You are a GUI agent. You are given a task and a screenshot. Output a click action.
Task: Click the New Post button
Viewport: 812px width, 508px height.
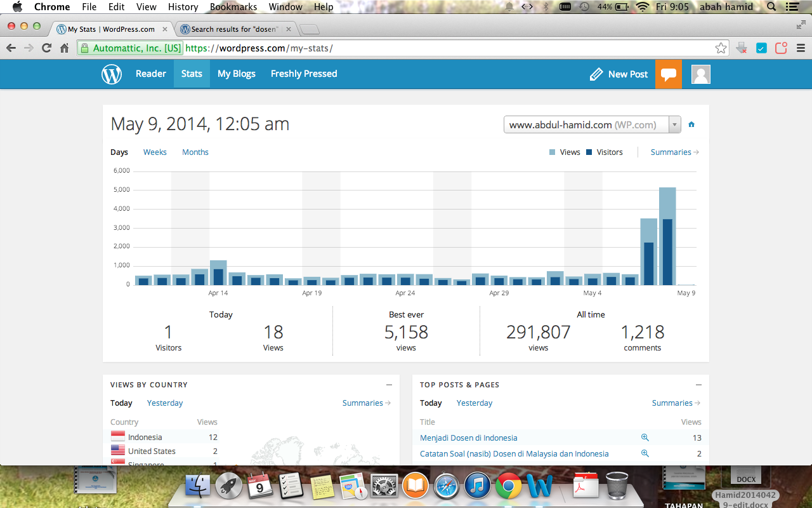click(x=619, y=74)
